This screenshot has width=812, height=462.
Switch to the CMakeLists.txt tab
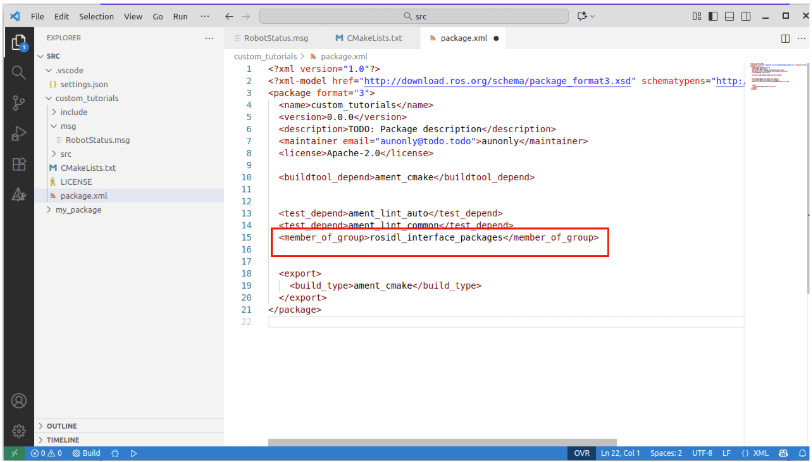tap(368, 38)
